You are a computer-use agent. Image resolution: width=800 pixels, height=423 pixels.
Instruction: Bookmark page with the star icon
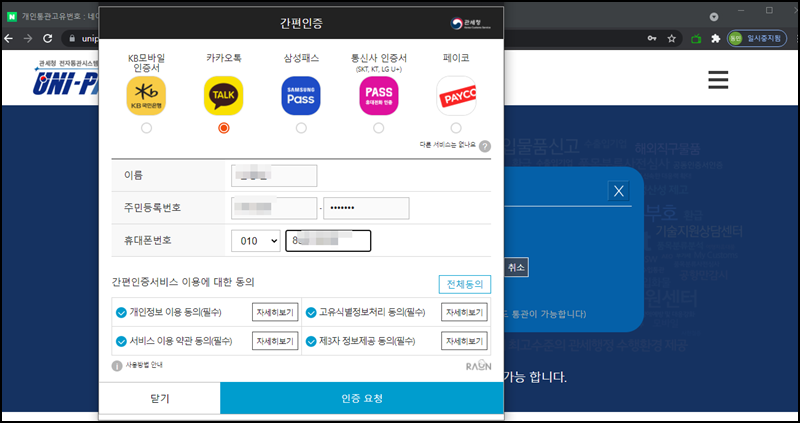672,38
